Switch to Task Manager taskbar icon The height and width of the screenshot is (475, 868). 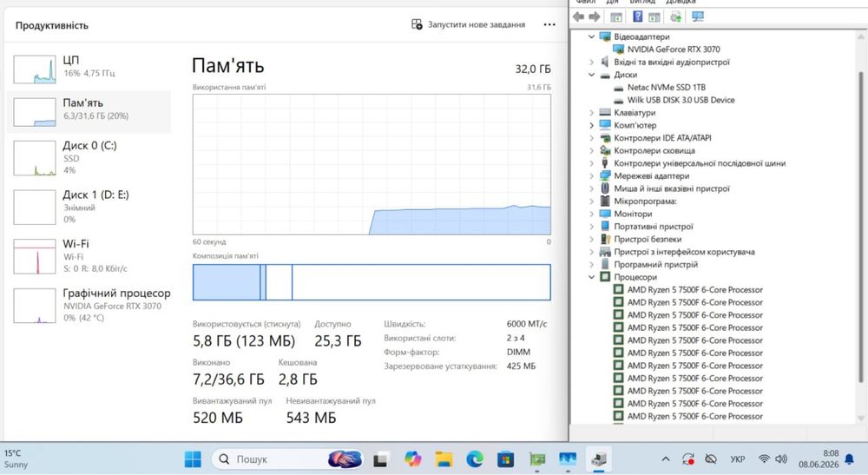[x=568, y=459]
